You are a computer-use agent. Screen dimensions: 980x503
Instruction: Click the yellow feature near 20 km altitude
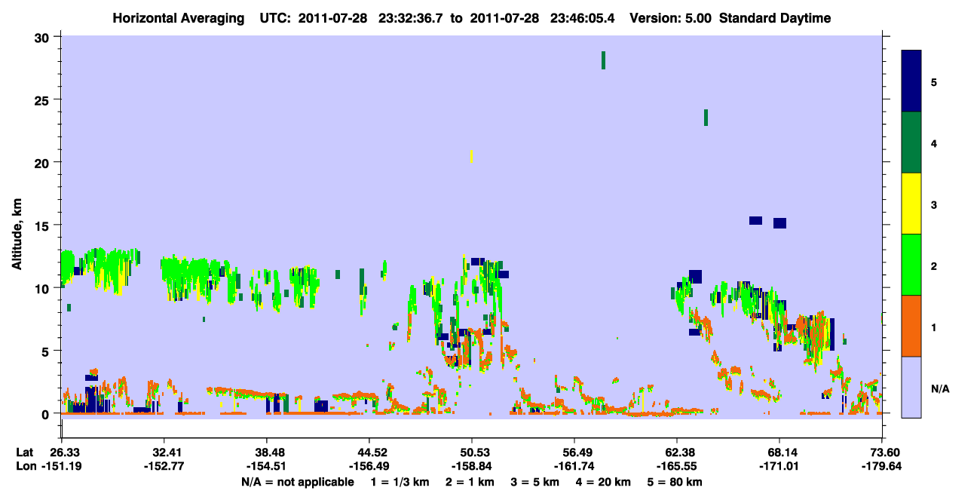pyautogui.click(x=471, y=156)
